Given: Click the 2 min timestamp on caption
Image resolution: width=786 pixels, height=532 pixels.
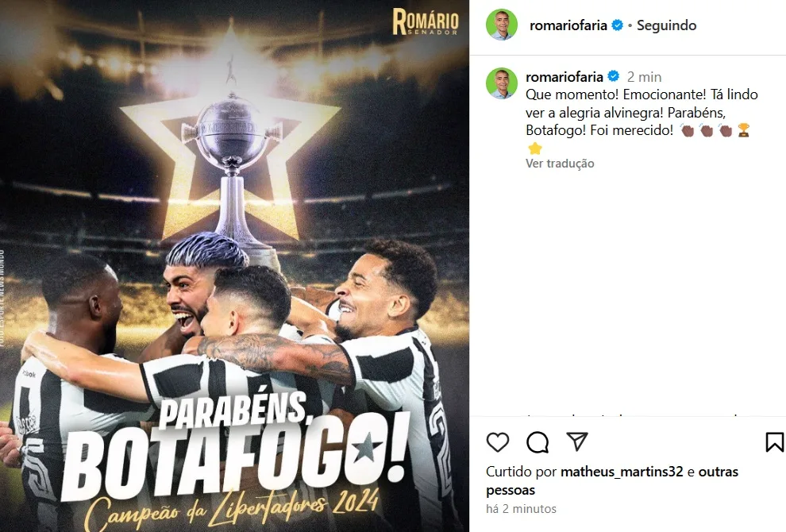Looking at the screenshot, I should click(x=644, y=77).
